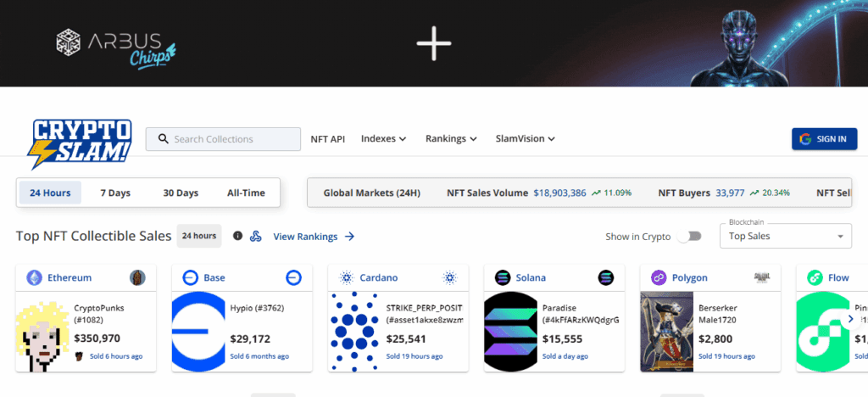The height and width of the screenshot is (397, 868).
Task: Click the $25,541 price text
Action: [x=406, y=338]
